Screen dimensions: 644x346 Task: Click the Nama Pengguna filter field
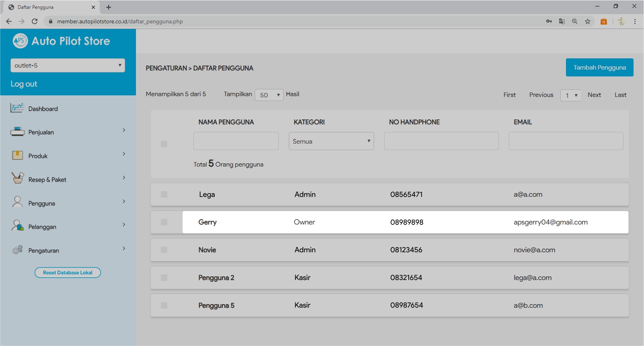coord(236,141)
